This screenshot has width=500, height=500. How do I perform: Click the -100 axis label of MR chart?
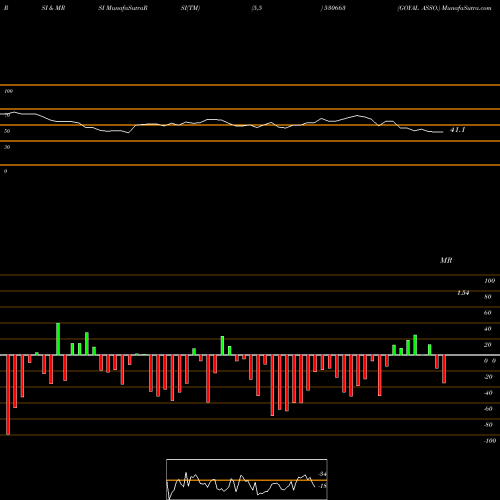(x=490, y=441)
